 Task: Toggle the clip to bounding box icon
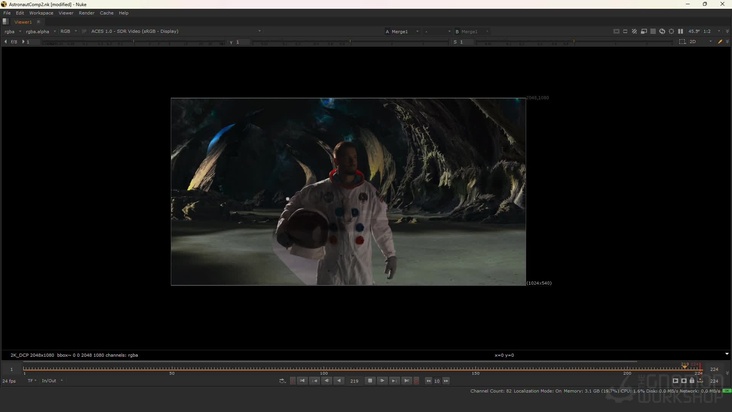625,31
